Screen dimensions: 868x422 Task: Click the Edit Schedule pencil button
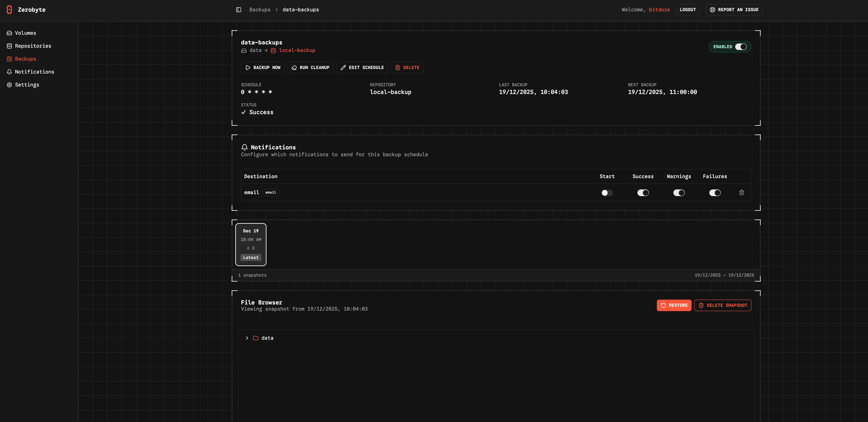[x=362, y=68]
